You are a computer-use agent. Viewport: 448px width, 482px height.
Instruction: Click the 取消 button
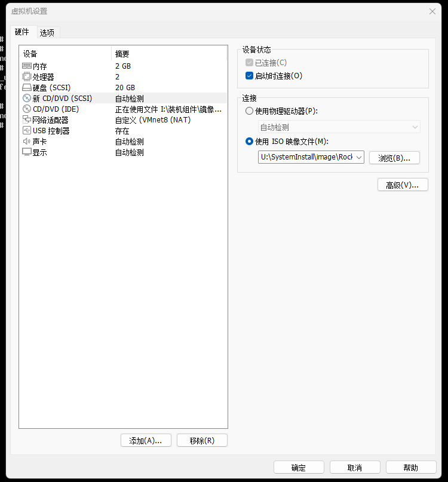tap(355, 467)
